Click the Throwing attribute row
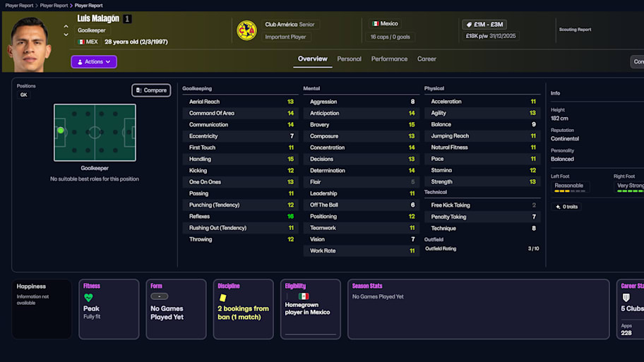This screenshot has width=644, height=362. (x=241, y=239)
